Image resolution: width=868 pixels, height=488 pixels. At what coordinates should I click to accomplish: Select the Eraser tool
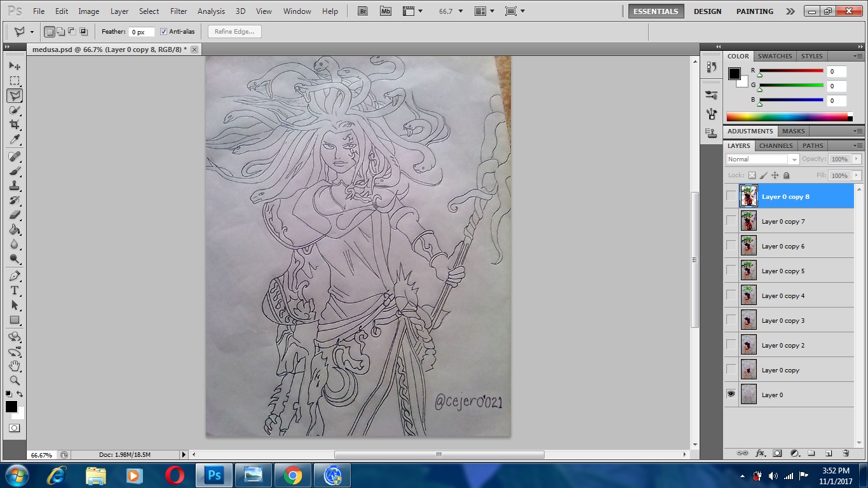[15, 215]
